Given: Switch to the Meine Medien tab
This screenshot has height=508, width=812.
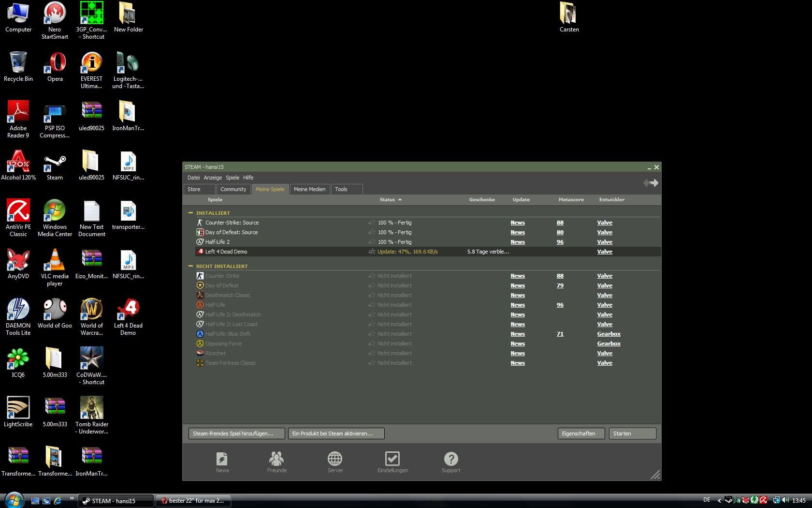Looking at the screenshot, I should coord(309,189).
